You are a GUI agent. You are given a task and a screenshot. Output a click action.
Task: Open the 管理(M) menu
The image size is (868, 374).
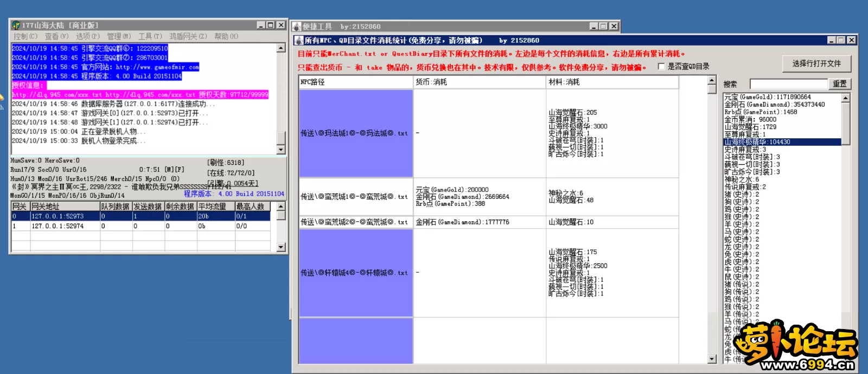(x=119, y=36)
